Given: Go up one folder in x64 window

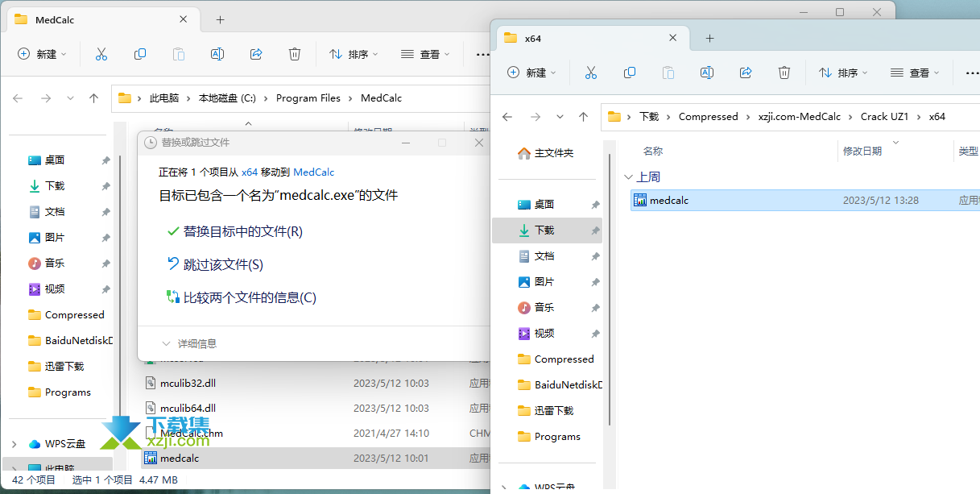Looking at the screenshot, I should coord(584,117).
